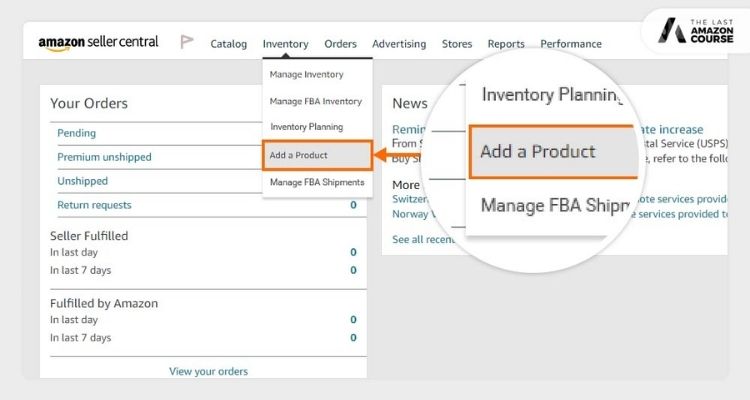Open the Unshipped orders link
This screenshot has height=400, width=750.
82,181
